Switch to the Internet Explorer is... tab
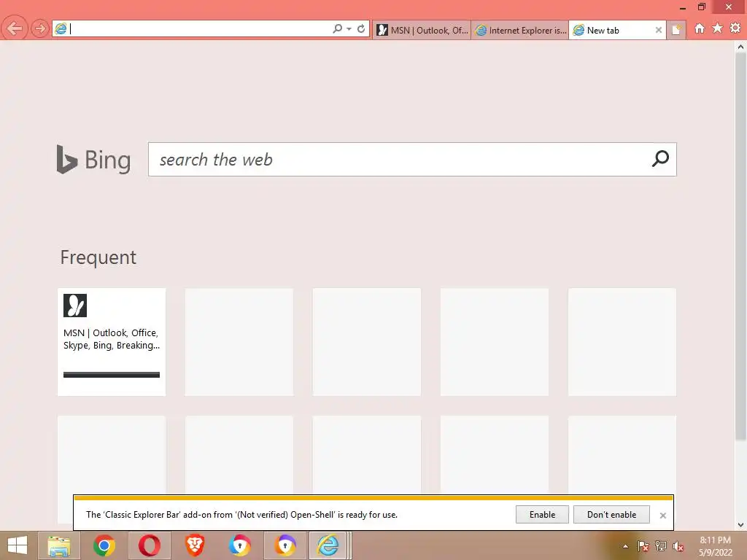Image resolution: width=747 pixels, height=560 pixels. (x=520, y=30)
